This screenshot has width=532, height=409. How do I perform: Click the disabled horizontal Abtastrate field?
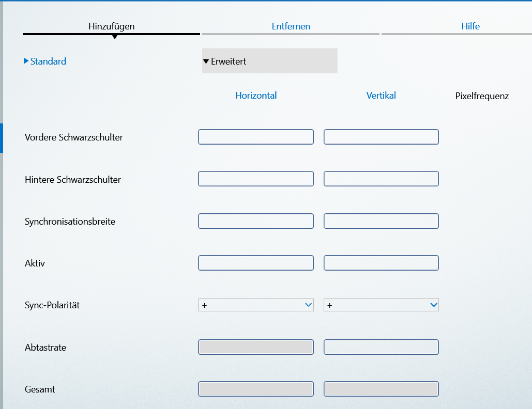(256, 347)
